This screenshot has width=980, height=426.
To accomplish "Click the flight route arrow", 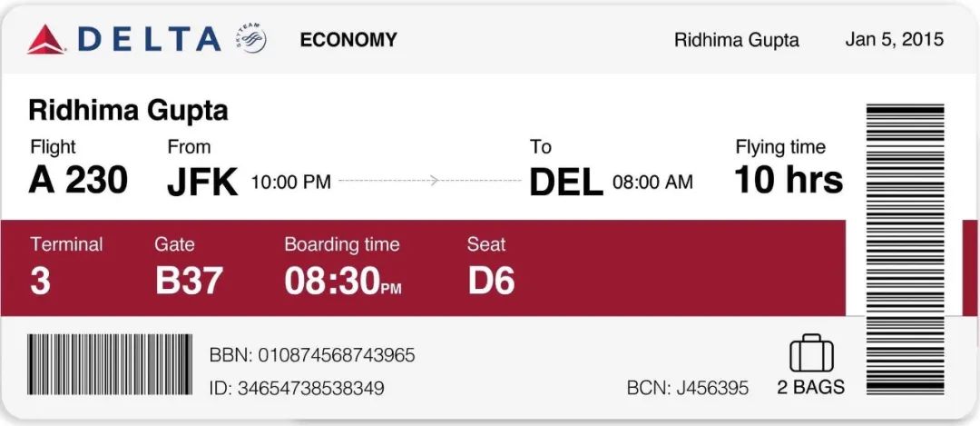I will tap(430, 181).
